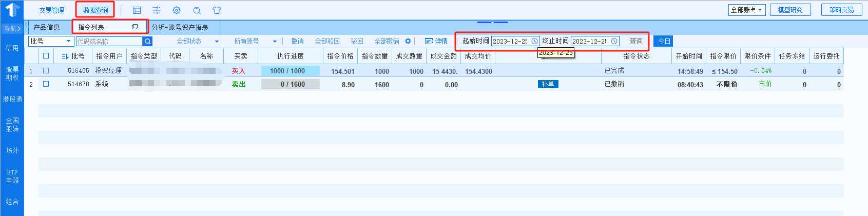Select 组合 in left sidebar

[x=12, y=202]
